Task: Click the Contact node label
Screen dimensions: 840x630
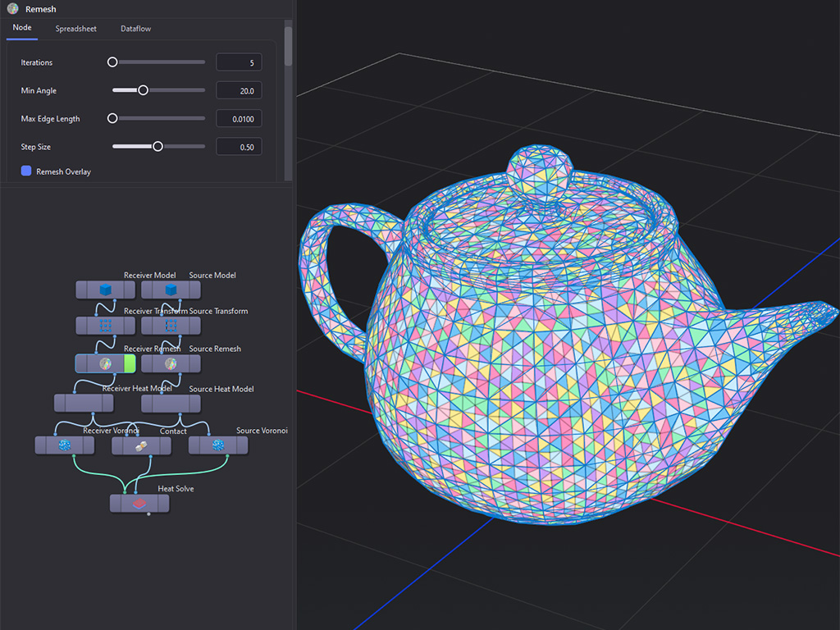Action: [x=173, y=431]
